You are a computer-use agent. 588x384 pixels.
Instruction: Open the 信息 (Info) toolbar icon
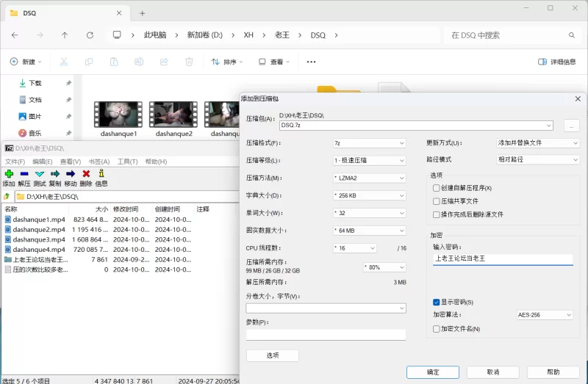pyautogui.click(x=101, y=174)
